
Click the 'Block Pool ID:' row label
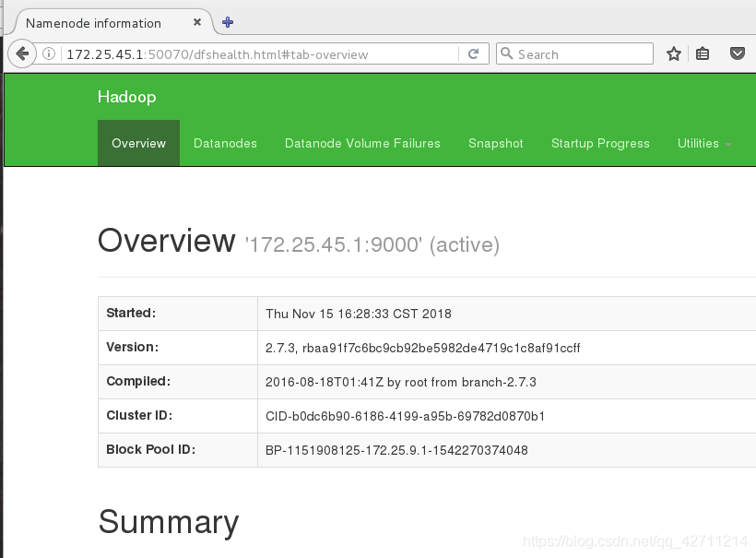coord(151,449)
